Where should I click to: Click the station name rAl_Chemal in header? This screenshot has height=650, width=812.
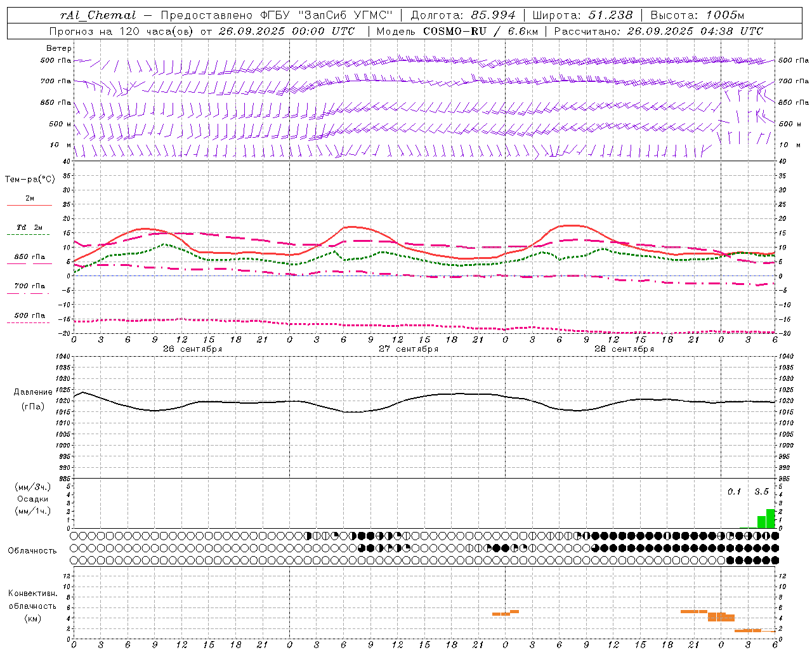pyautogui.click(x=98, y=15)
